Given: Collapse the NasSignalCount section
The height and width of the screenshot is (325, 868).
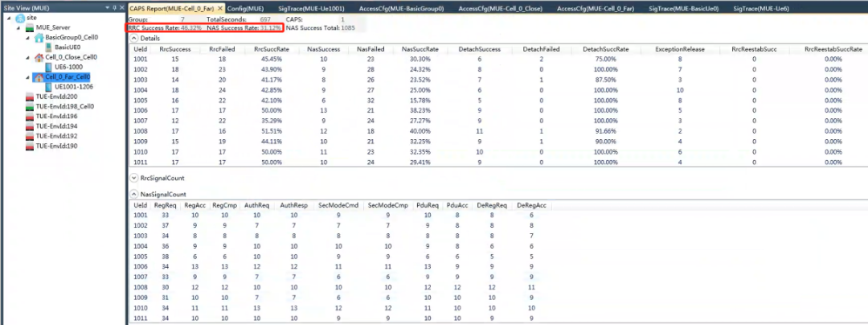Looking at the screenshot, I should (x=134, y=194).
